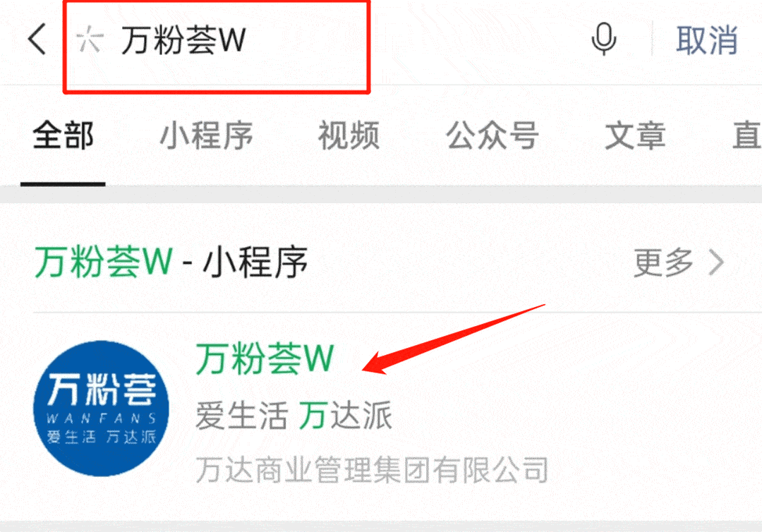
Task: Click the 更多 chevron arrow
Action: click(x=716, y=262)
